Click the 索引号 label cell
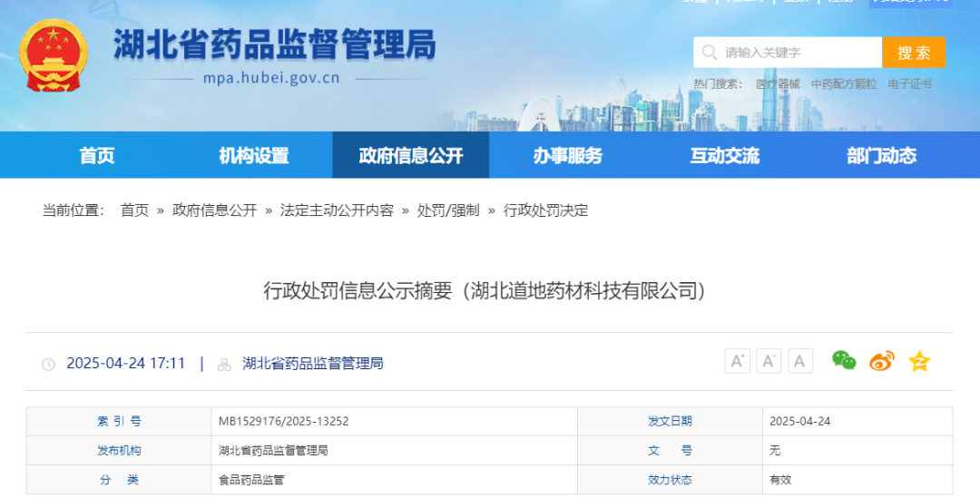This screenshot has width=980, height=498. 119,421
